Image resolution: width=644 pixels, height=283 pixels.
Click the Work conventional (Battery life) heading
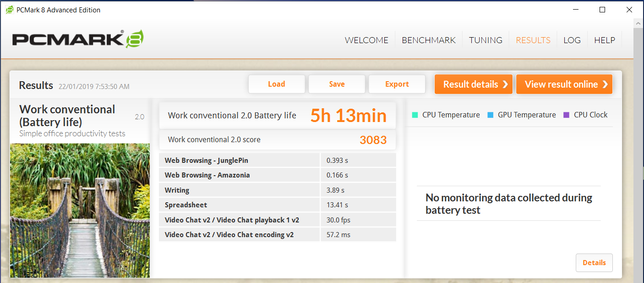[67, 116]
